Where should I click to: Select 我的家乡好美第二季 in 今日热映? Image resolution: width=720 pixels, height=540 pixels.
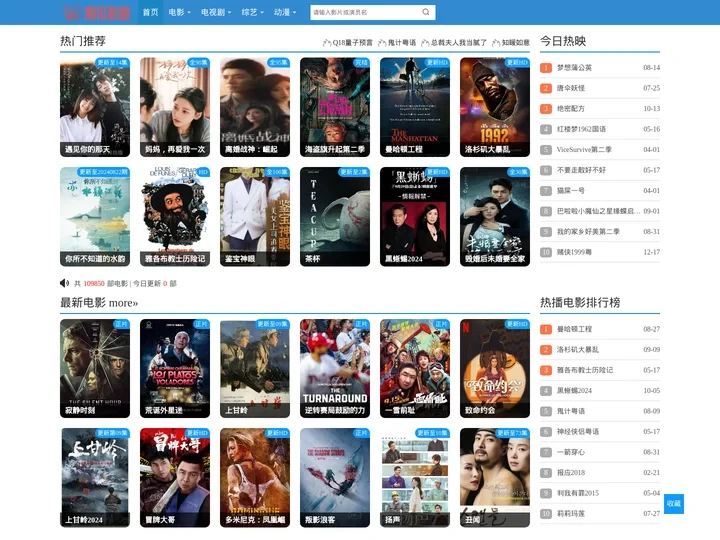click(x=588, y=232)
